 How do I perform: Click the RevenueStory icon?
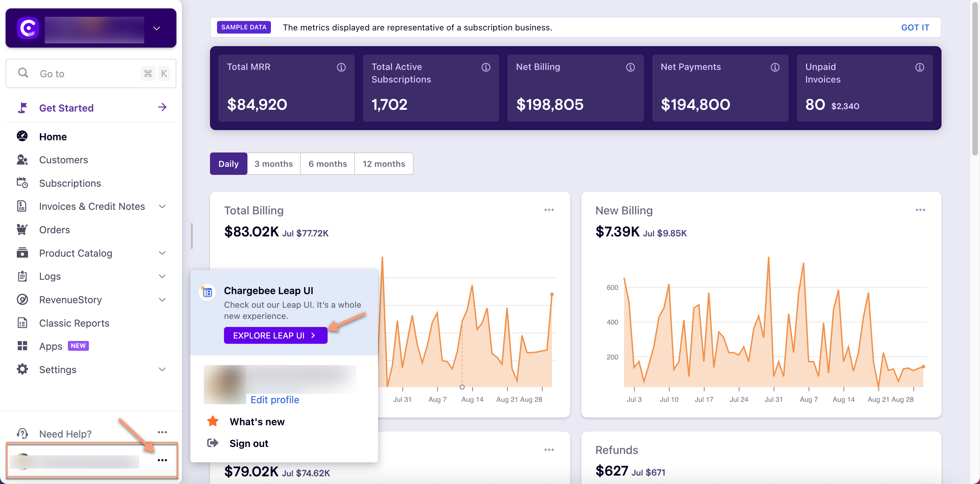(x=22, y=299)
